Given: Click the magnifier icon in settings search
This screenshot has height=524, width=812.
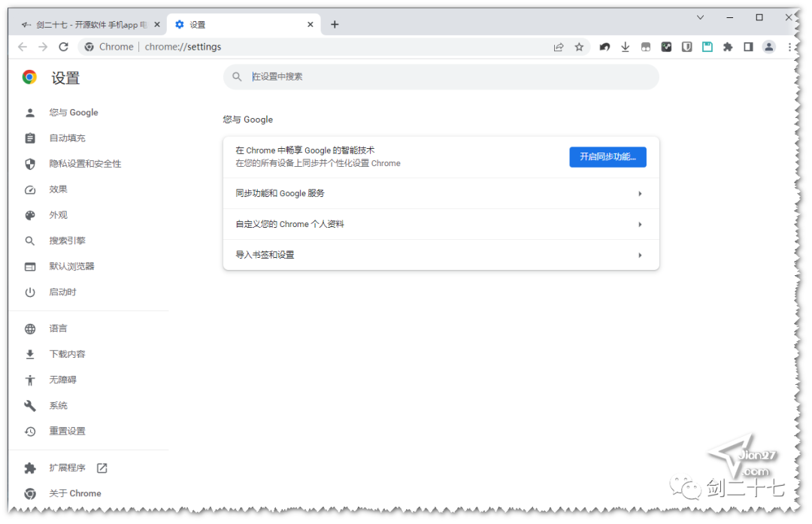Looking at the screenshot, I should (x=237, y=77).
